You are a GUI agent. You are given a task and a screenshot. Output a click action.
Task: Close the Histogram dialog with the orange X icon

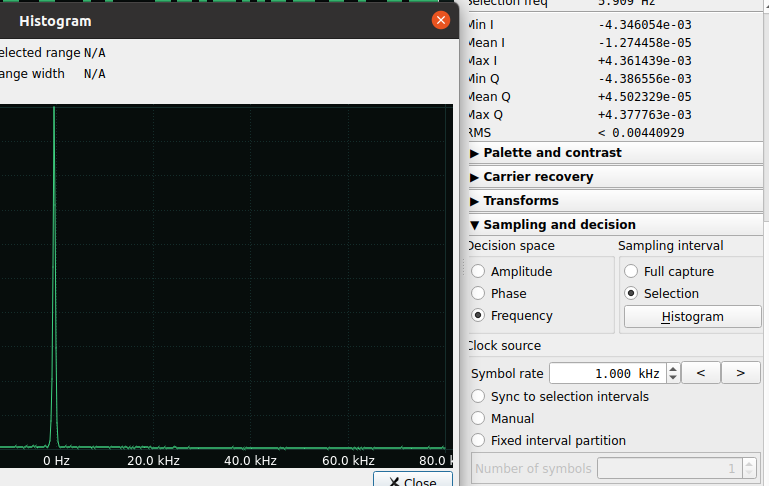[440, 20]
